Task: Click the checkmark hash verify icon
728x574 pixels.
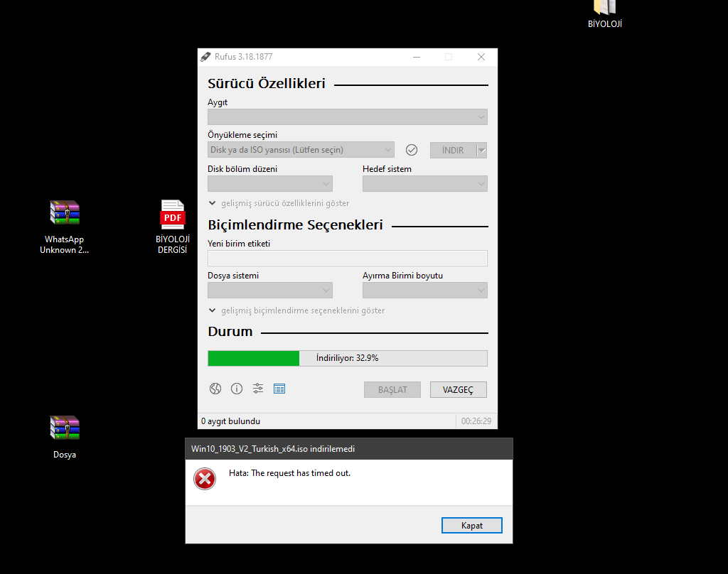Action: tap(412, 150)
